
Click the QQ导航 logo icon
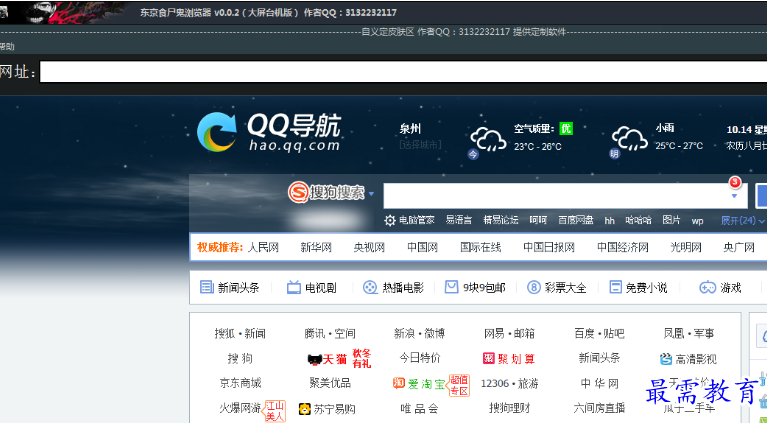pyautogui.click(x=217, y=132)
